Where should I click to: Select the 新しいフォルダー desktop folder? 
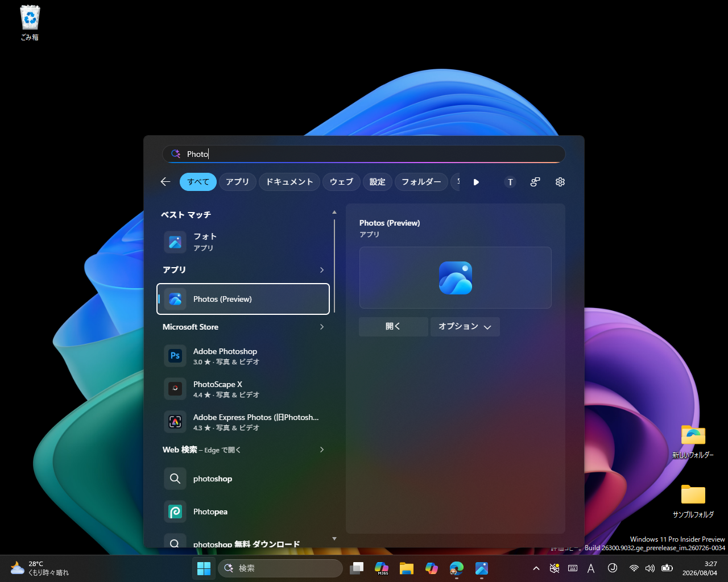[693, 442]
